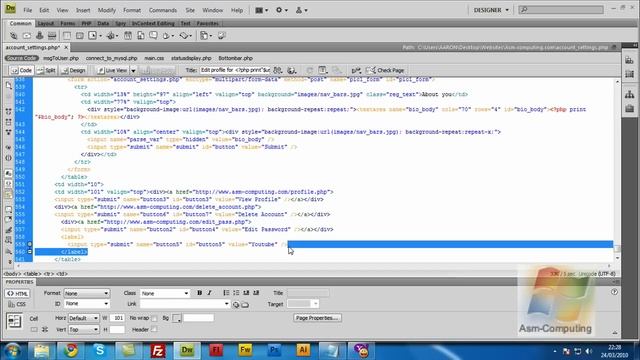Screen dimensions: 640x360
Task: Switch Properties to HTML mode
Action: point(17,293)
